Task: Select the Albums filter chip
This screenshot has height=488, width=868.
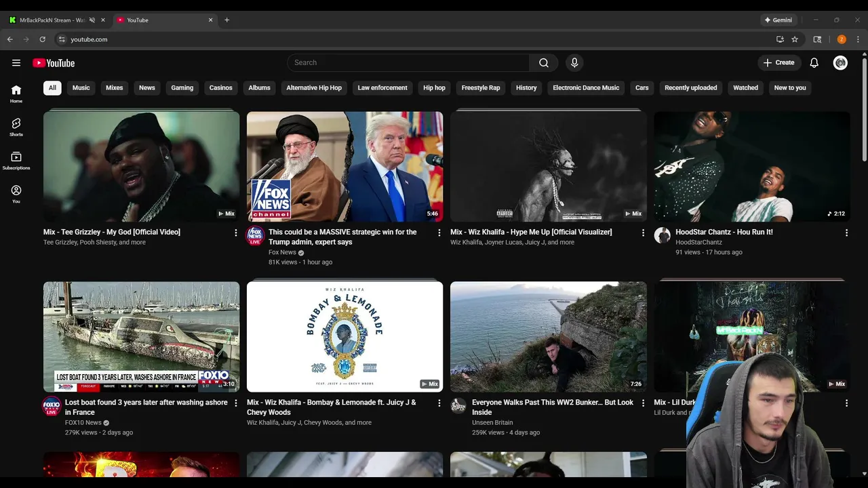Action: pyautogui.click(x=259, y=88)
